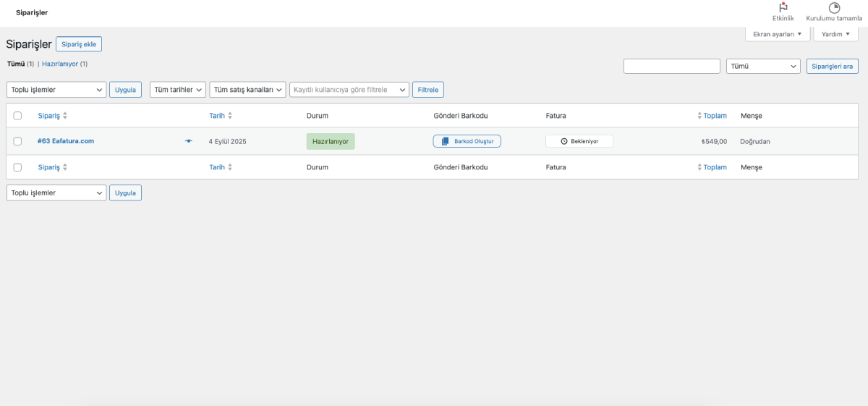
Task: Click the Sipariş ekle button
Action: [79, 44]
